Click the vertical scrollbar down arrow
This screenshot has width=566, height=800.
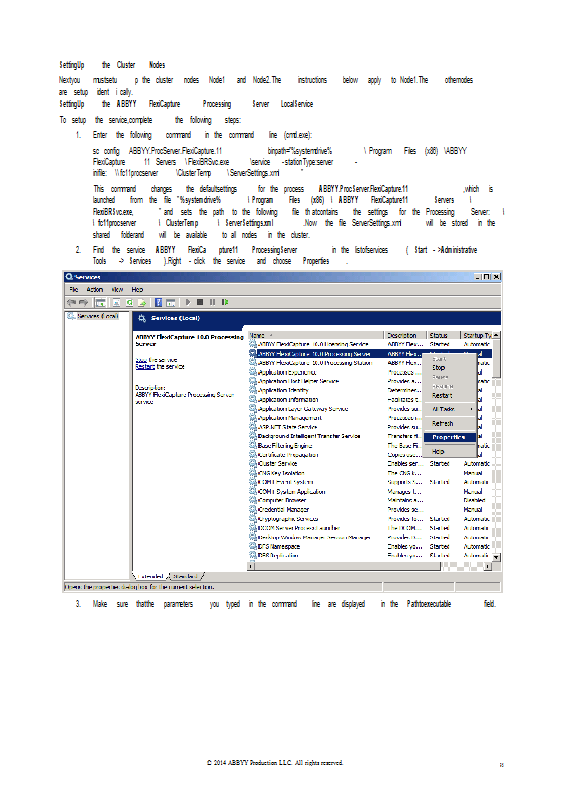click(x=497, y=557)
